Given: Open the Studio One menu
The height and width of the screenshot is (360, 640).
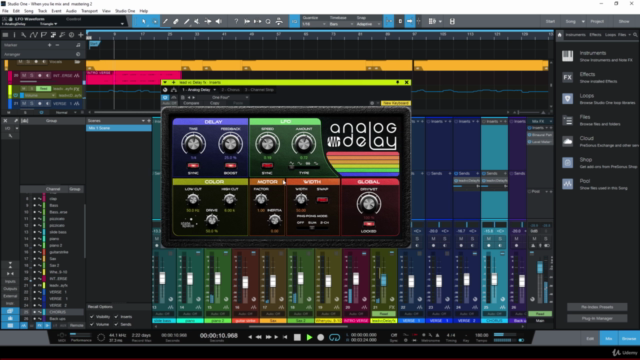Looking at the screenshot, I should point(125,11).
